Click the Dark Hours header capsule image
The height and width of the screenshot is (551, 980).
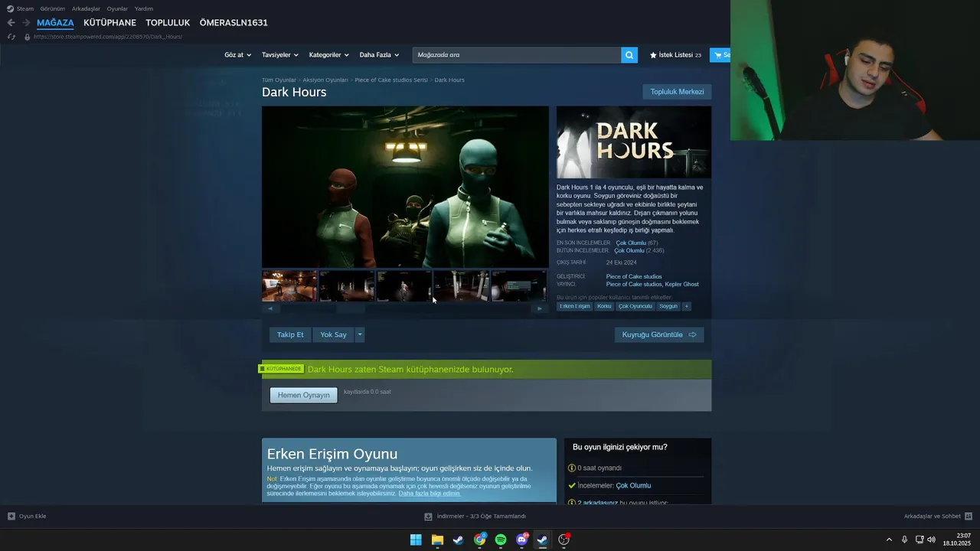[x=634, y=142]
